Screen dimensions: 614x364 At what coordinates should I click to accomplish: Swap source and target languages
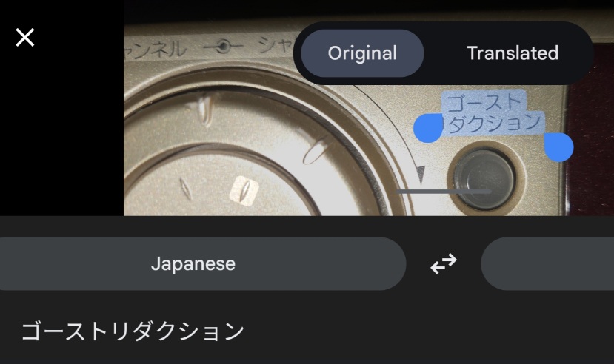tap(443, 263)
